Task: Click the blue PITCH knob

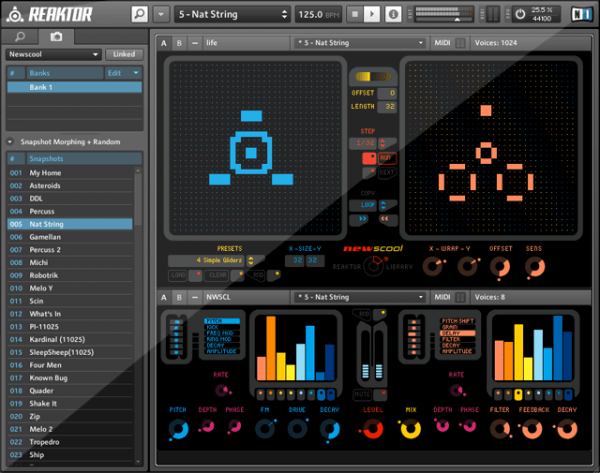Action: (x=178, y=428)
